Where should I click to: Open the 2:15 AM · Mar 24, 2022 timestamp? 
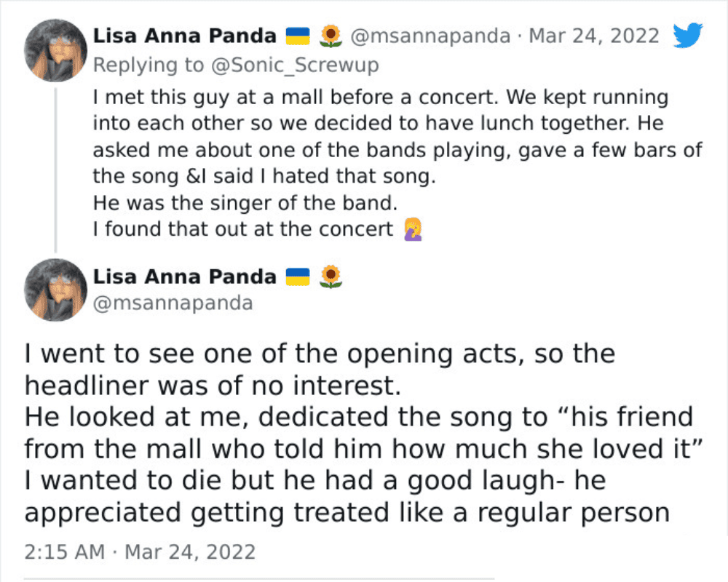tap(140, 552)
